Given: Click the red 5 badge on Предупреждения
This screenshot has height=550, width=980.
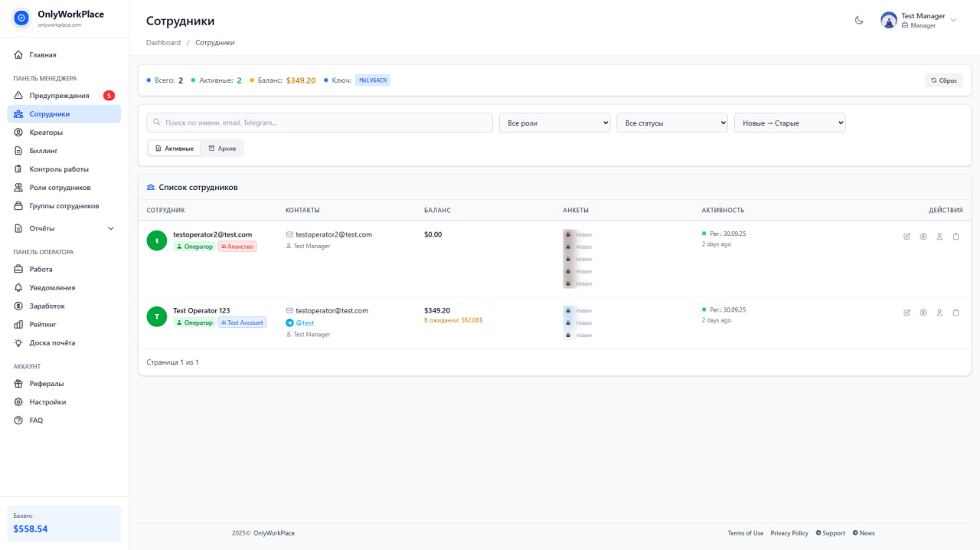Looking at the screenshot, I should point(109,96).
